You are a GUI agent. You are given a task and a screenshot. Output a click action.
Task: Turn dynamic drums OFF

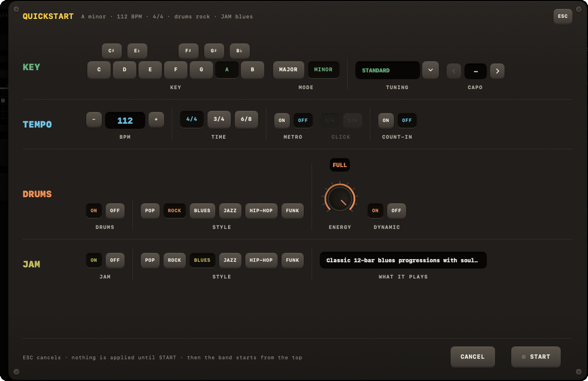[397, 211]
